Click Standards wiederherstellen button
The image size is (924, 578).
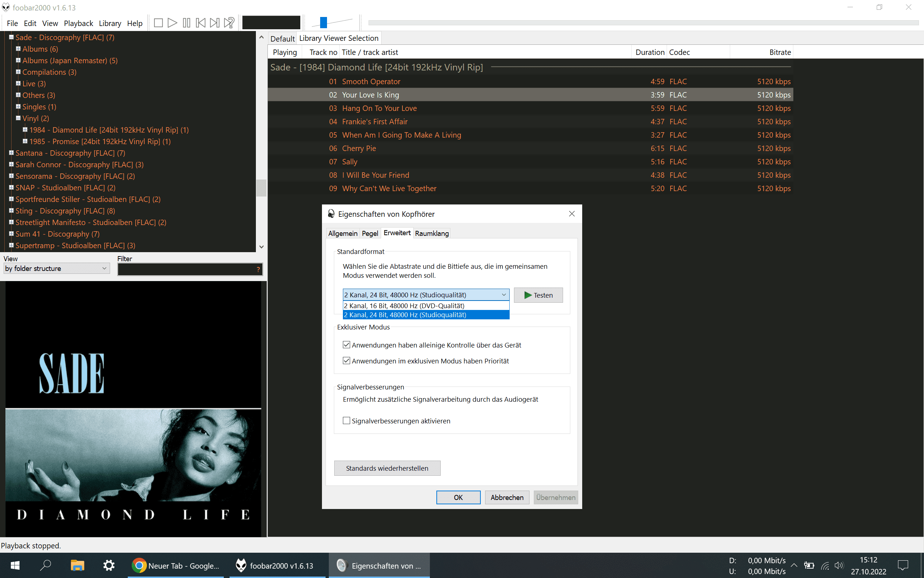pos(387,468)
